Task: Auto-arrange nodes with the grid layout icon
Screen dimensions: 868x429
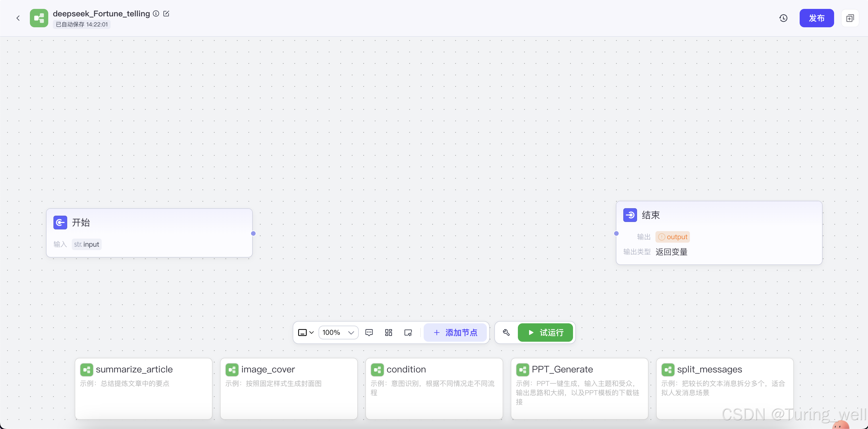Action: pyautogui.click(x=389, y=333)
